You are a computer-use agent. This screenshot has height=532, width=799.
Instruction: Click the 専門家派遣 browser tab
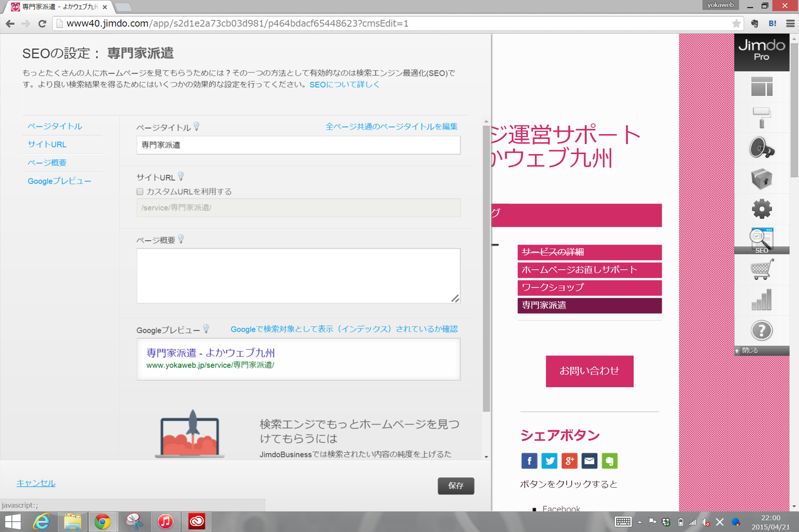coord(59,7)
